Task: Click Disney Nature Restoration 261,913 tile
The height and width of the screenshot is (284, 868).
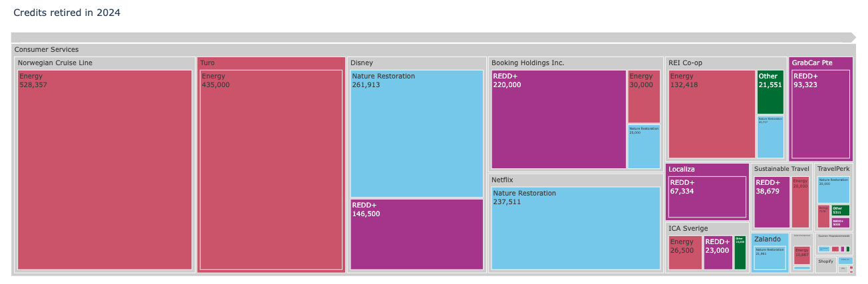Action: (416, 133)
